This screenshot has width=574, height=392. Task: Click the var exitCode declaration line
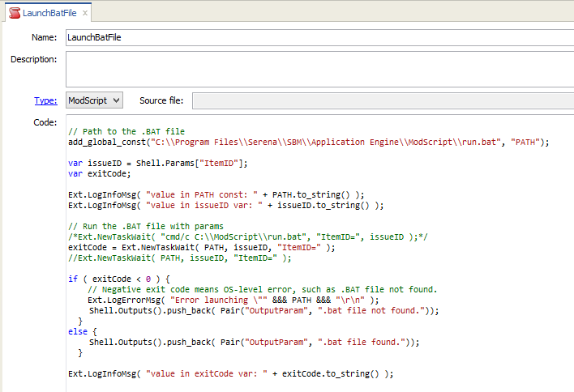(x=99, y=173)
